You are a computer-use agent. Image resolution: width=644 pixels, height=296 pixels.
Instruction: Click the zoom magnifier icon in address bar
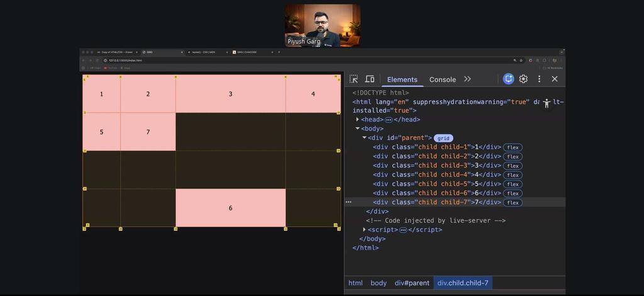(514, 60)
